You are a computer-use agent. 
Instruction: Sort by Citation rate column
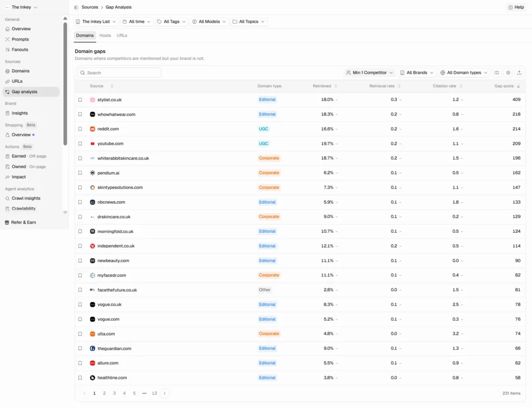(x=447, y=86)
